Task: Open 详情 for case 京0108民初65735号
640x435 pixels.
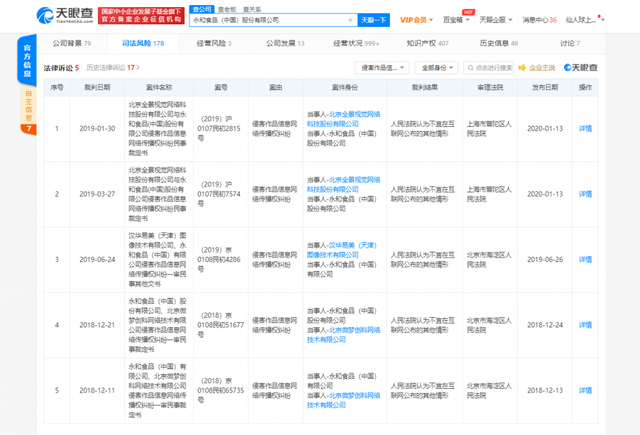Action: (x=585, y=391)
